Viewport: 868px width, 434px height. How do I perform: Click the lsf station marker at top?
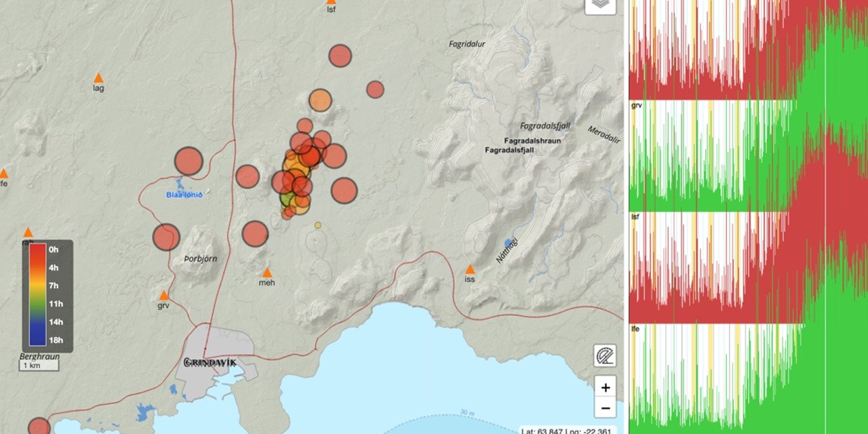(331, 2)
